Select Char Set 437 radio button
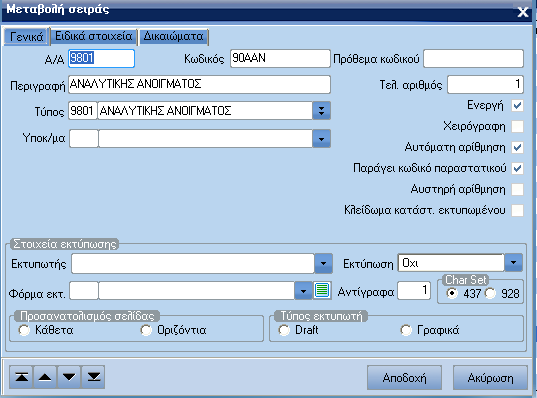The image size is (537, 398). coord(452,294)
